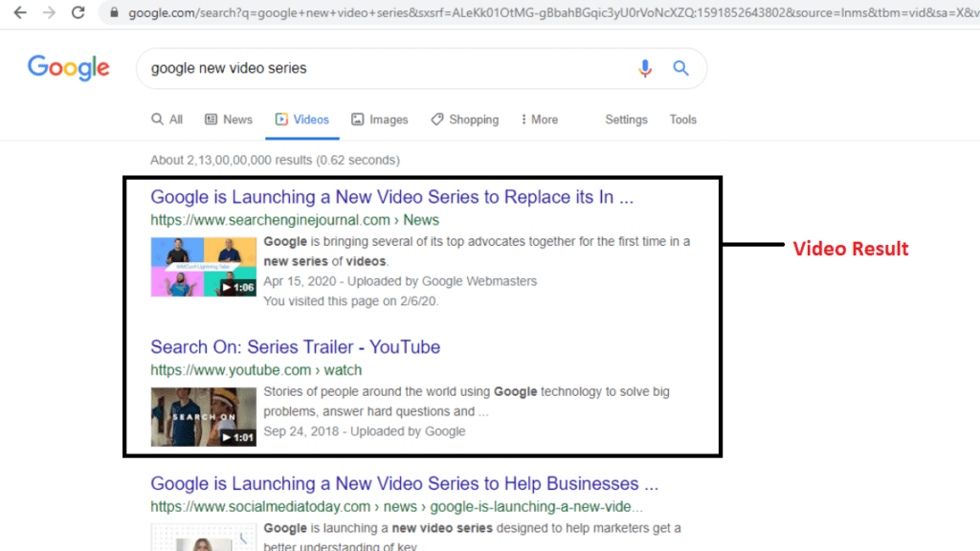This screenshot has height=551, width=980.
Task: Click the socialmediatoday result thumbnail
Action: 204,538
